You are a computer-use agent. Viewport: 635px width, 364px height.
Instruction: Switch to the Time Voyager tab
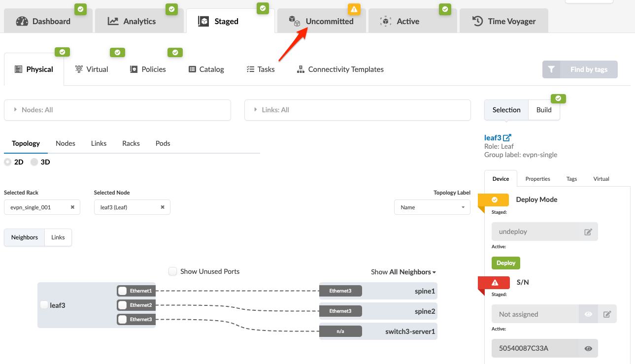pyautogui.click(x=503, y=21)
